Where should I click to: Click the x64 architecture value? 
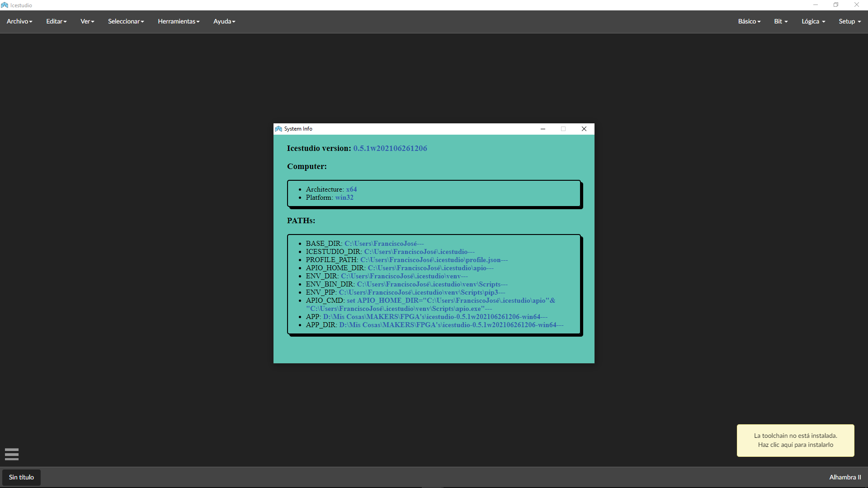pos(351,189)
